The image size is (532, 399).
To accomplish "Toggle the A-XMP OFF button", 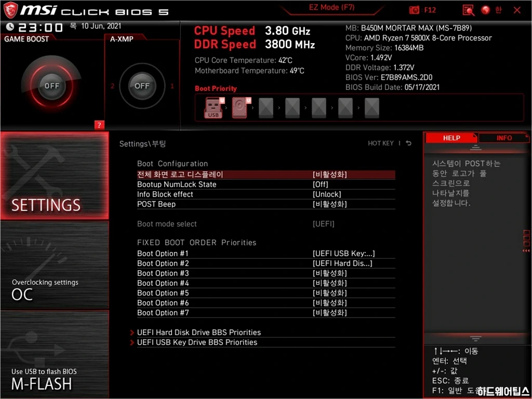I will [x=142, y=86].
